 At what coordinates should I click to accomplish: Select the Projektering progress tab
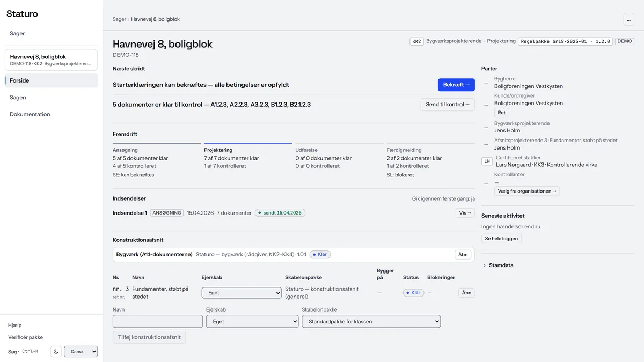[x=248, y=158]
